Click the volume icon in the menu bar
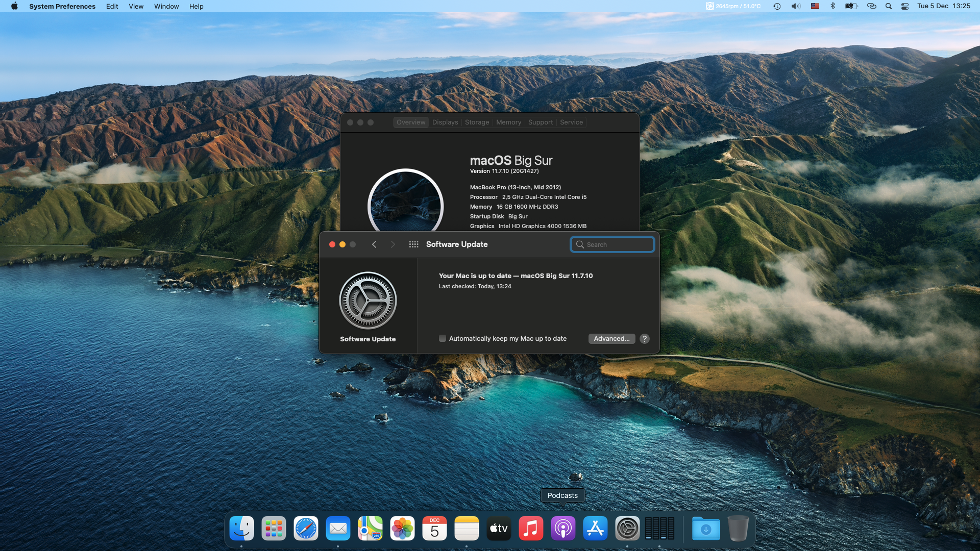The image size is (980, 551). coord(796,6)
